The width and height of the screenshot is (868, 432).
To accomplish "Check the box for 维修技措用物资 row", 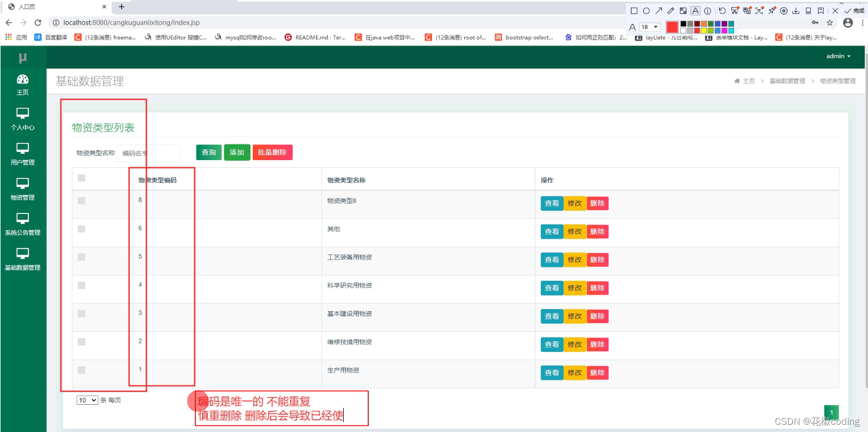I will pos(82,342).
